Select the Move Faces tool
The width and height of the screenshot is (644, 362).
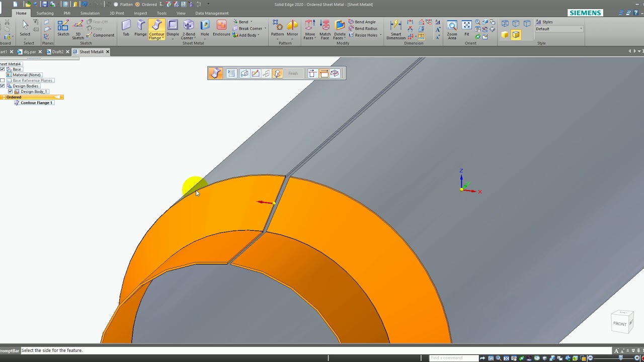tap(309, 29)
